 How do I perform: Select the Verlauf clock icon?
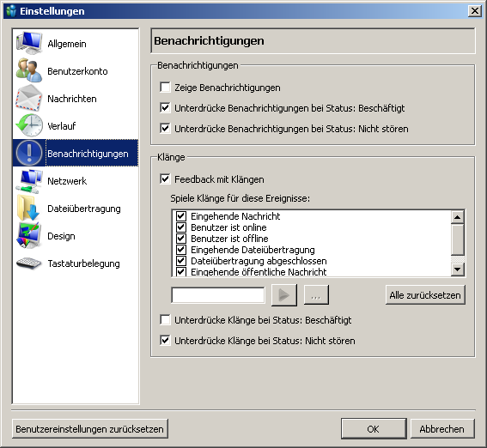[29, 125]
